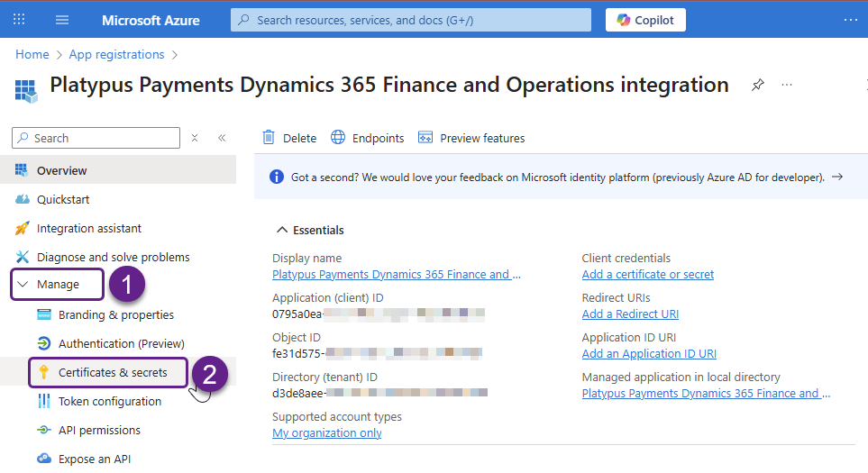The image size is (868, 473).
Task: Open the Endpoints panel
Action: (x=368, y=138)
